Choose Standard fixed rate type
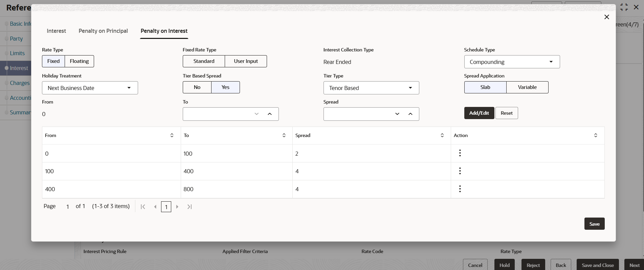This screenshot has height=270, width=644. coord(204,61)
